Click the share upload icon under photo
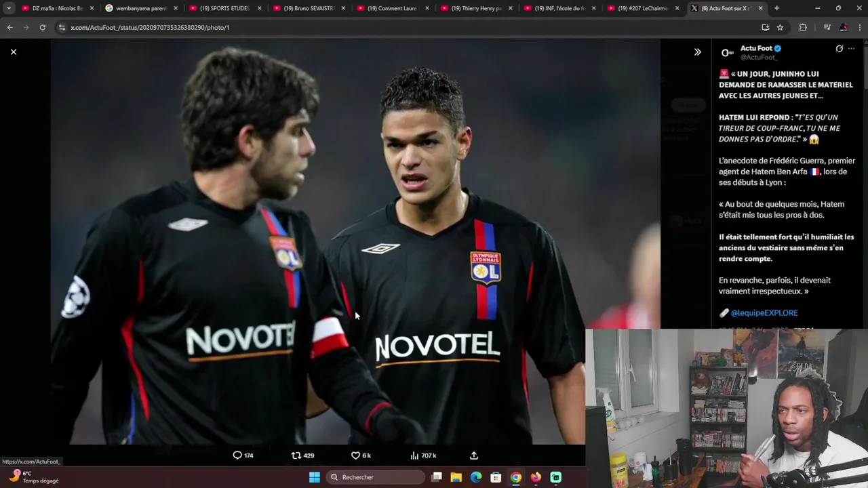Image resolution: width=868 pixels, height=488 pixels. (474, 455)
